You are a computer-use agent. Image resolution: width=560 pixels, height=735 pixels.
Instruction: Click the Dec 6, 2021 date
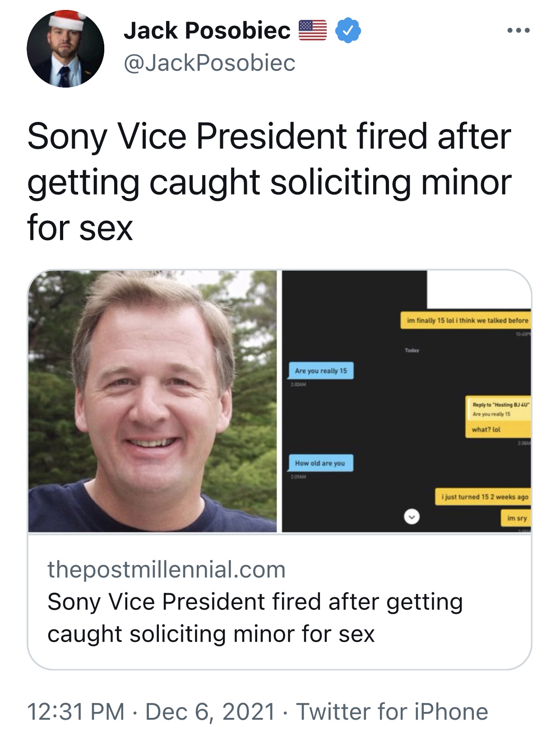pyautogui.click(x=210, y=712)
